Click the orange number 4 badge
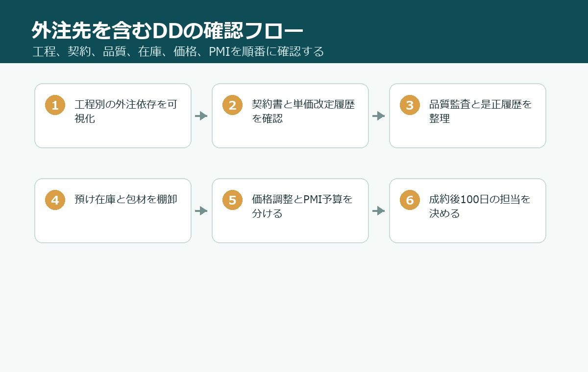The width and height of the screenshot is (588, 372). tap(55, 200)
